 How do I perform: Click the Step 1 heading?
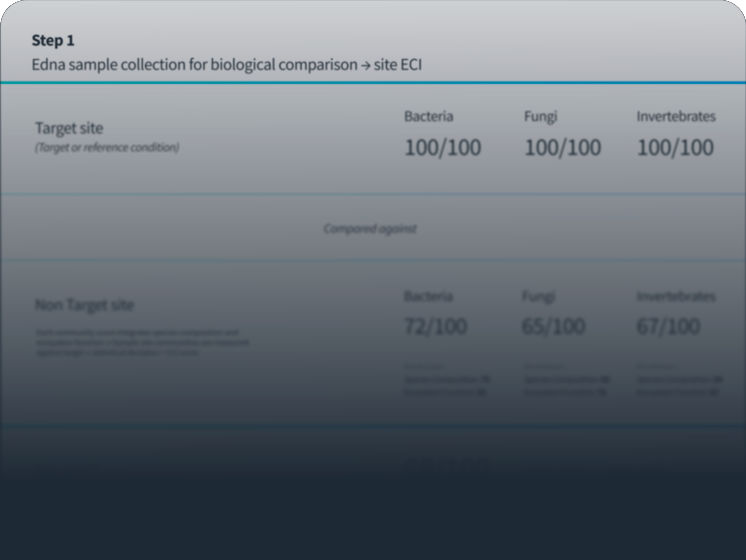point(53,41)
